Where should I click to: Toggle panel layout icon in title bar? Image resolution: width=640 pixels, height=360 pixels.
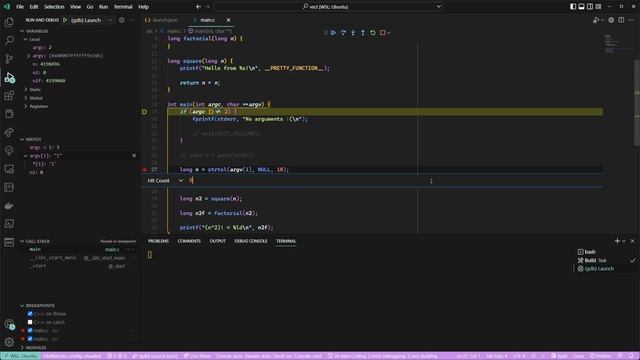click(x=582, y=7)
